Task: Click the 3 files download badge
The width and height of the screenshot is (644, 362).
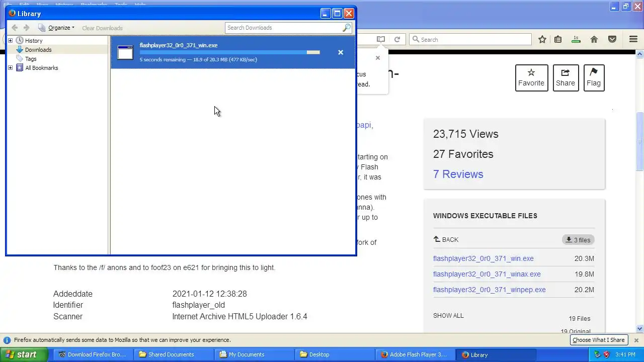Action: tap(578, 240)
